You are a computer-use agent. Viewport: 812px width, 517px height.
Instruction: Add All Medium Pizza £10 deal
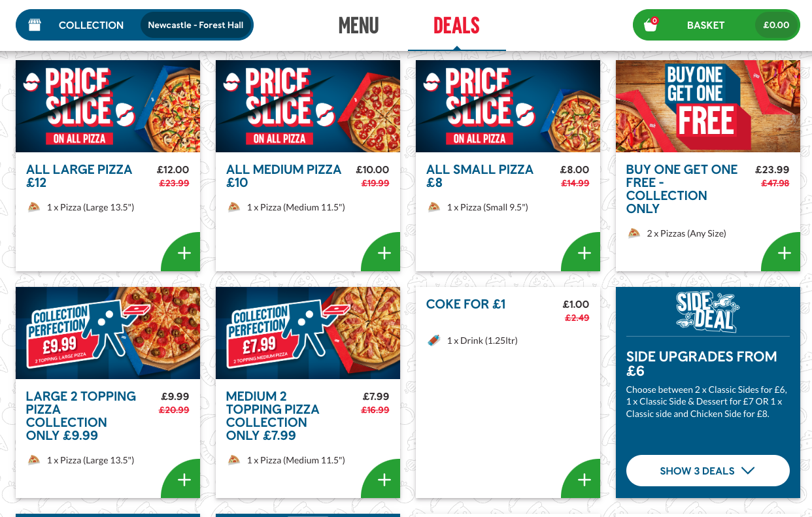(x=384, y=254)
